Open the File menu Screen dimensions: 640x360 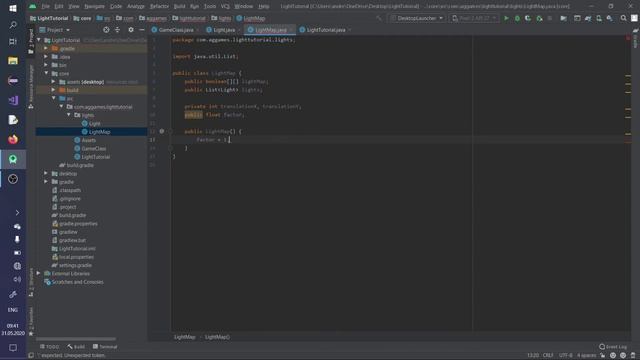pyautogui.click(x=45, y=6)
